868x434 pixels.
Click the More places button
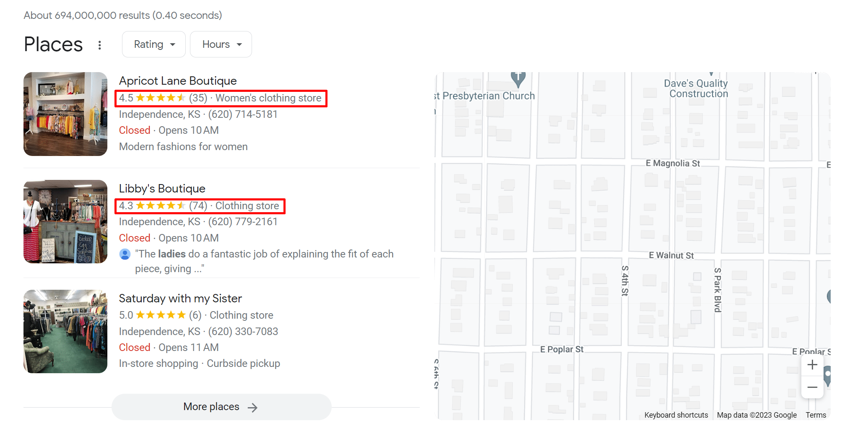point(212,407)
